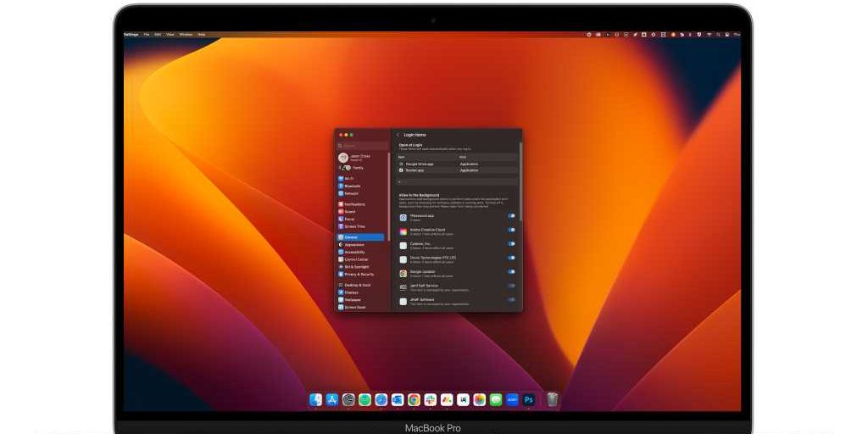
Task: Toggle Adobe Creative Cloud background access
Action: [511, 231]
